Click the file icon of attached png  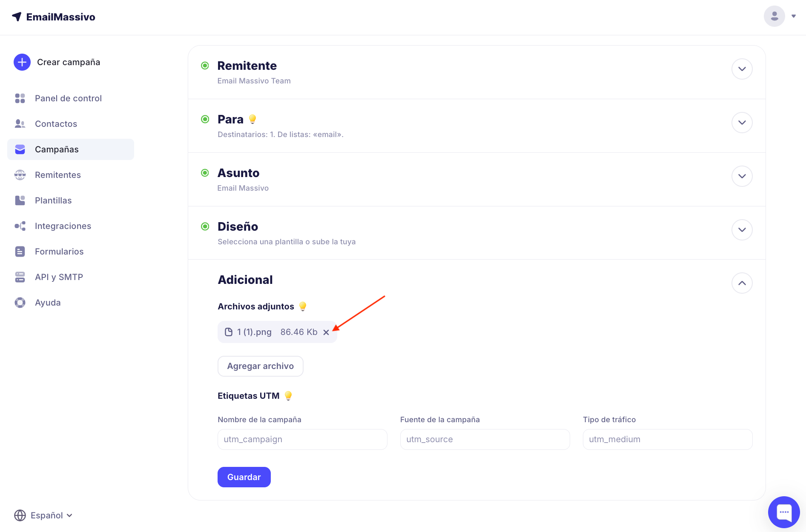point(229,332)
